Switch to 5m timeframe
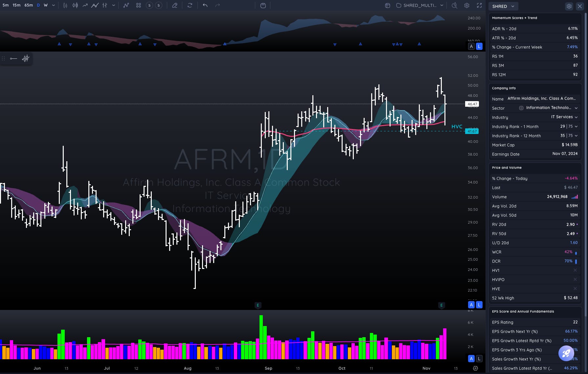The height and width of the screenshot is (374, 588). click(x=6, y=5)
